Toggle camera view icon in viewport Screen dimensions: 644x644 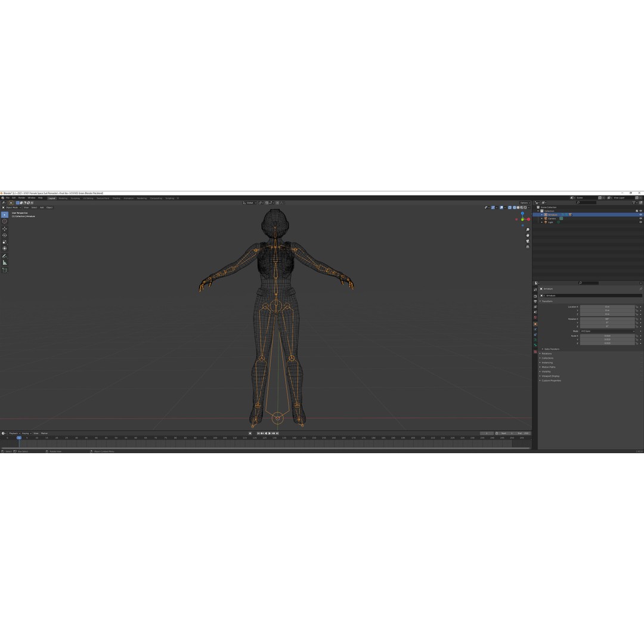[528, 241]
